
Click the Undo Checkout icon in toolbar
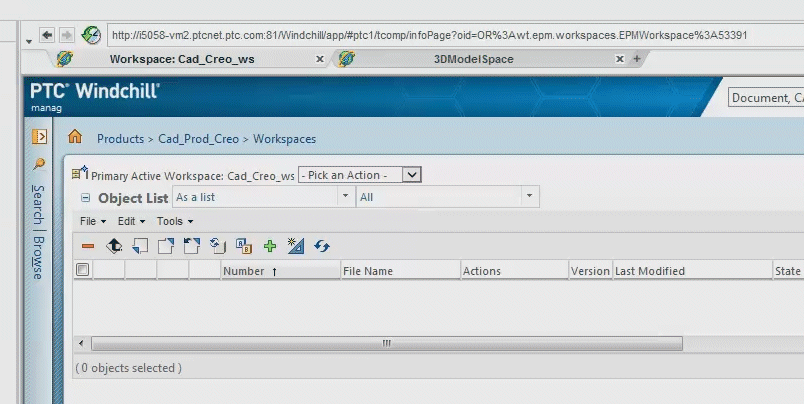[191, 246]
